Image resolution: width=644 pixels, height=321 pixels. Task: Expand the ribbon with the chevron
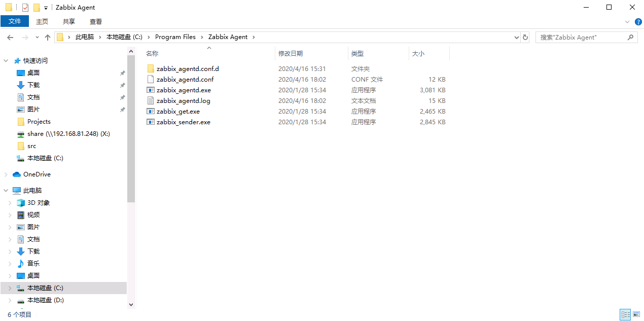click(628, 22)
